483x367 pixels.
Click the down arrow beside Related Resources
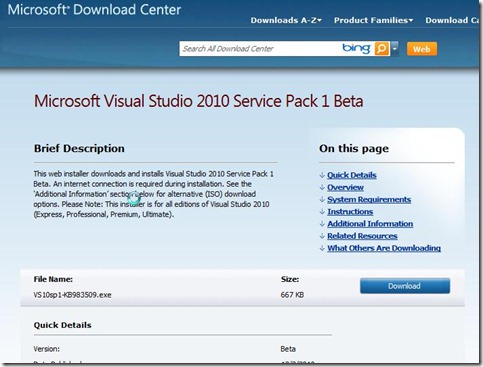(x=322, y=236)
